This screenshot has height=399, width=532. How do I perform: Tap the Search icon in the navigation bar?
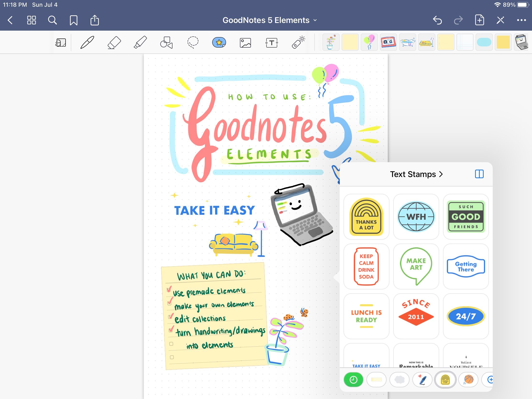52,20
